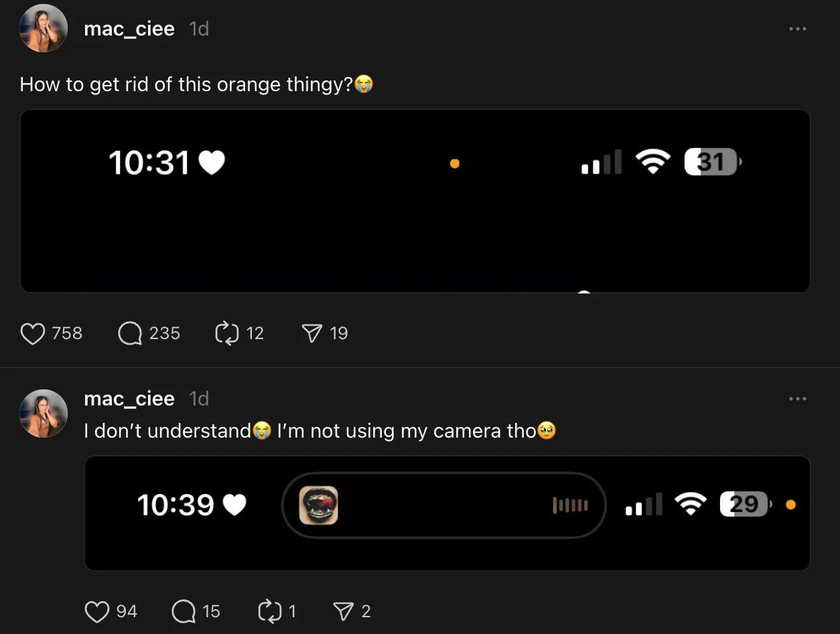
Task: Share the first post via send icon
Action: click(311, 333)
